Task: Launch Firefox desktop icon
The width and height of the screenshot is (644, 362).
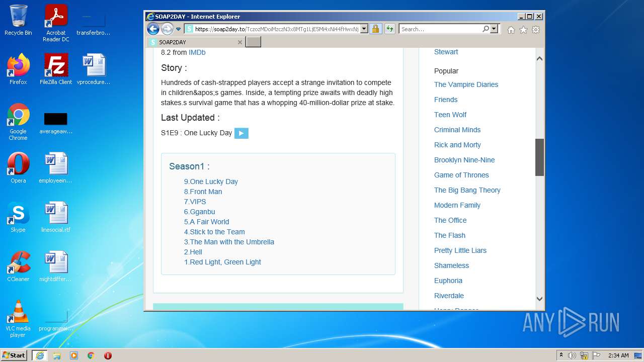Action: [x=18, y=69]
